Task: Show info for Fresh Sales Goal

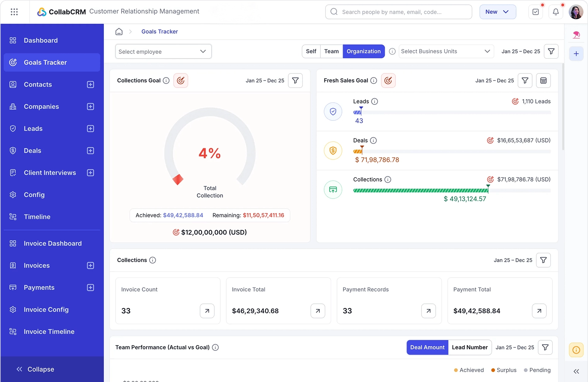Action: 374,80
